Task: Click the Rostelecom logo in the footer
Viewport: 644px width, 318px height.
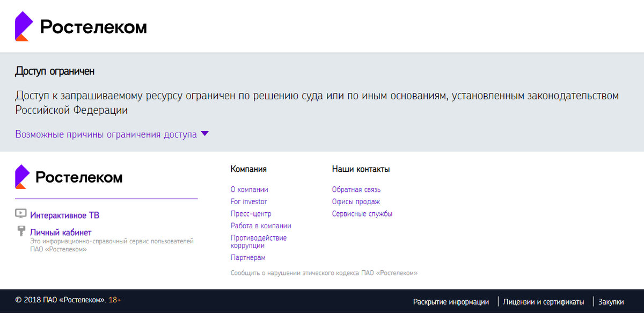Action: coord(69,177)
